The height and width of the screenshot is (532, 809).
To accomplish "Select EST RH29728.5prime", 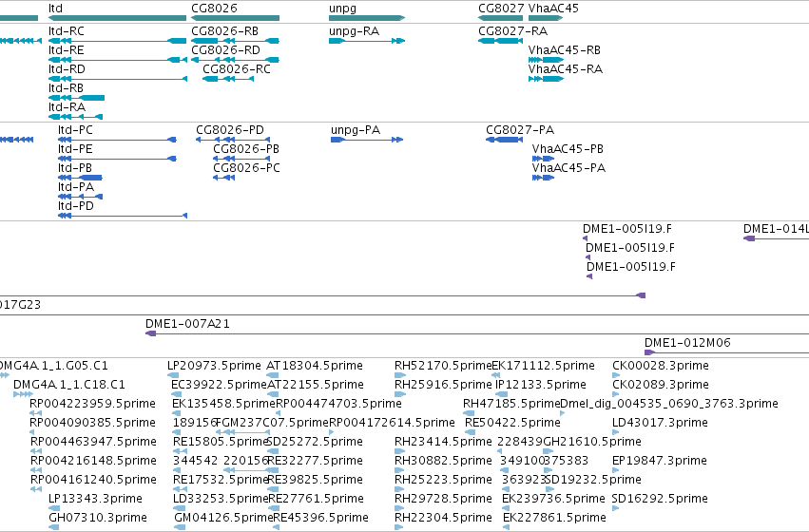I will pos(443,499).
